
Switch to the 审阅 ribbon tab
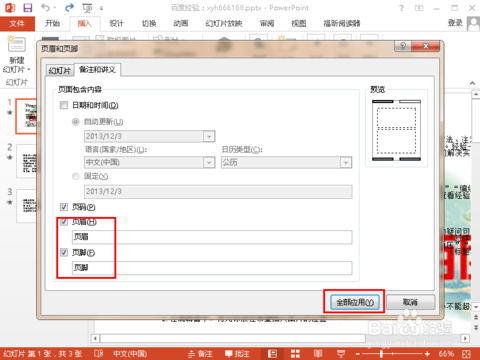coord(267,23)
